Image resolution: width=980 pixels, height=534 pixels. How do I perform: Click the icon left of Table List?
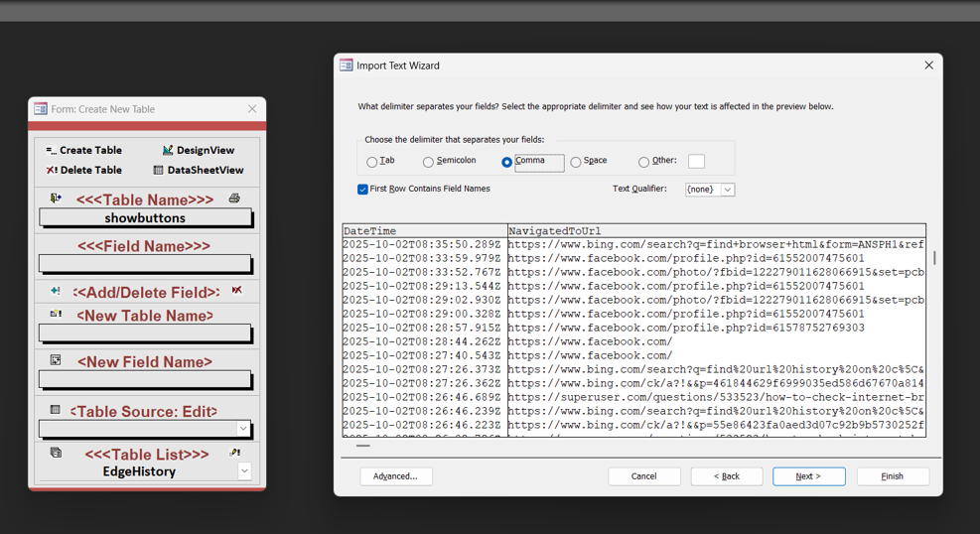click(x=56, y=453)
